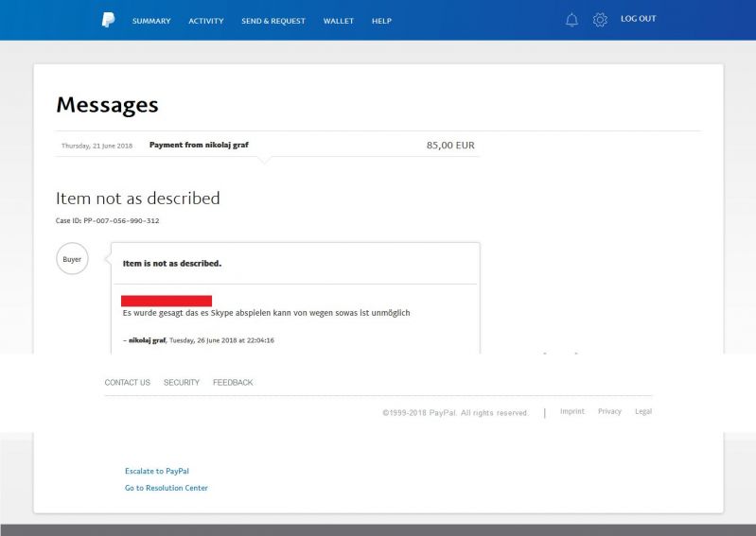Open the Imprint link

pos(571,412)
